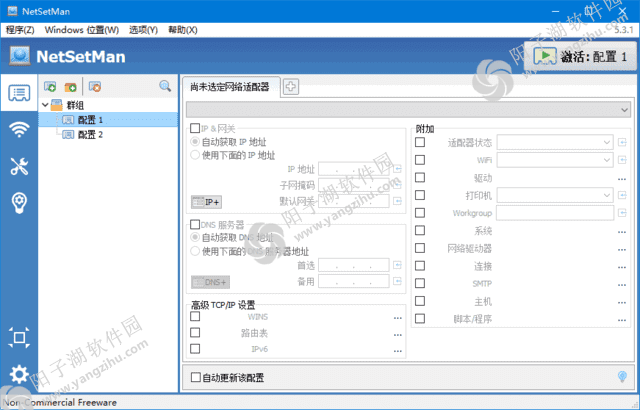
Task: Get current WiFi arrow icon
Action: 622,160
